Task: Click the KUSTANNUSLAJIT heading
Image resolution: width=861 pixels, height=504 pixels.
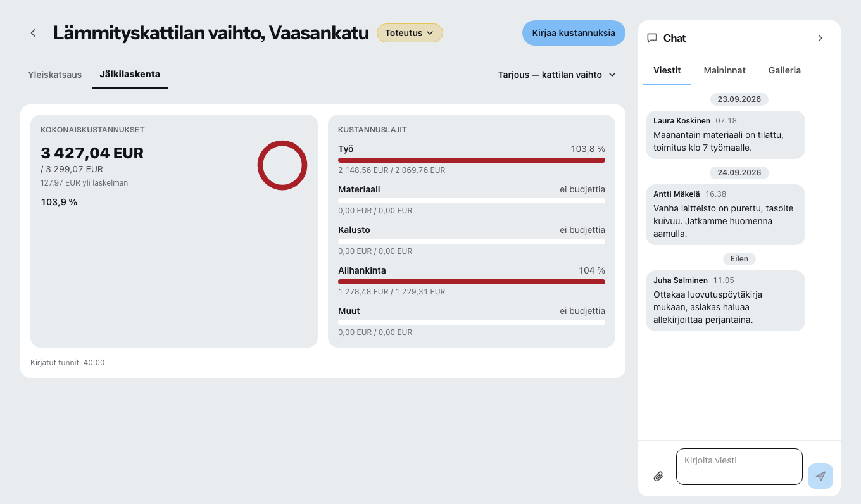Action: (372, 130)
